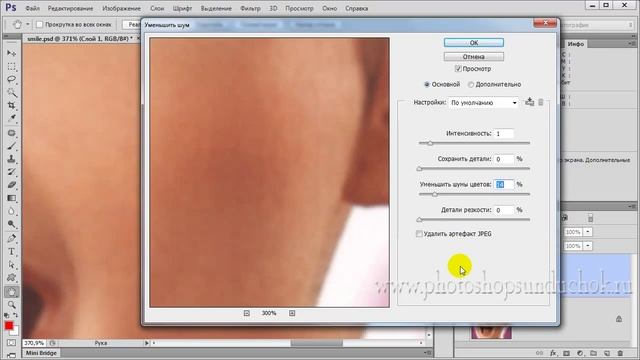Open the Фильтр menu
The width and height of the screenshot is (640, 360).
pyautogui.click(x=250, y=8)
